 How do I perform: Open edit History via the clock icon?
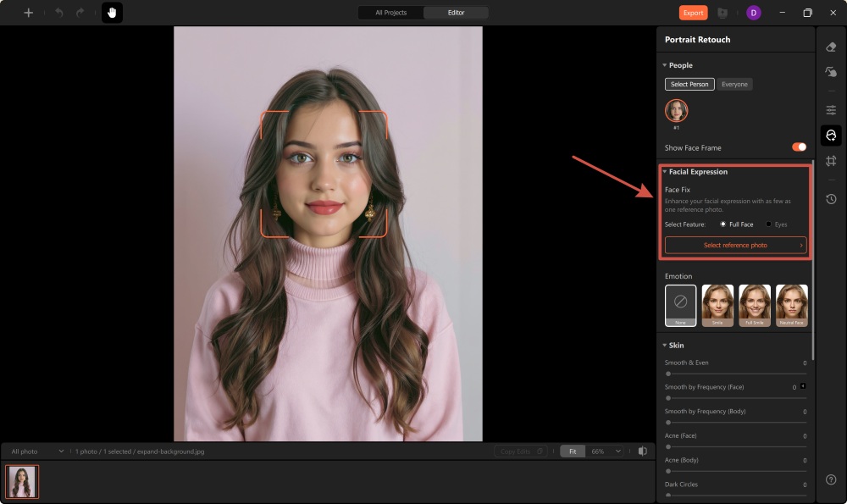point(831,199)
